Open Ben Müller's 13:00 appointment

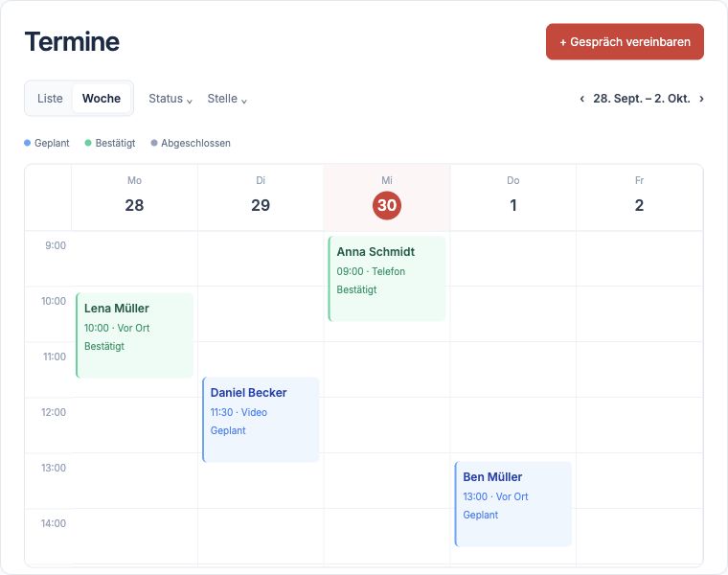513,504
